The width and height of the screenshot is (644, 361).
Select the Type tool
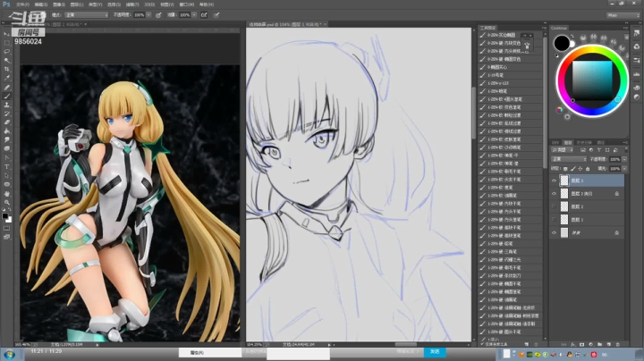[6, 166]
